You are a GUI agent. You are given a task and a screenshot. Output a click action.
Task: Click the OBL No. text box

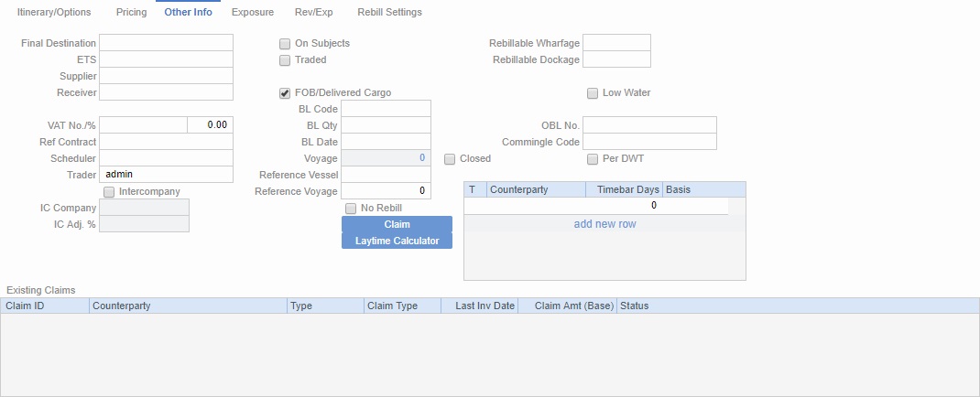point(649,125)
